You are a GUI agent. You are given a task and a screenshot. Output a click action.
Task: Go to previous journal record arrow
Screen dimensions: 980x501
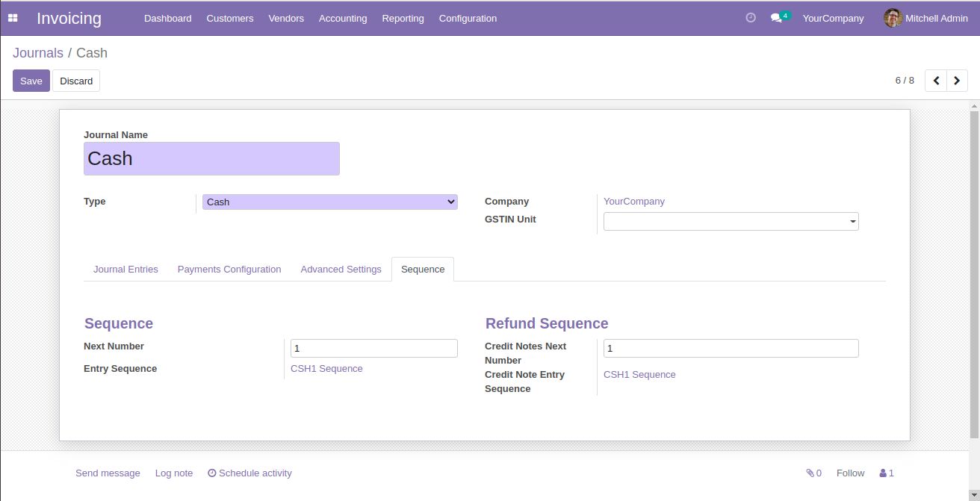936,81
